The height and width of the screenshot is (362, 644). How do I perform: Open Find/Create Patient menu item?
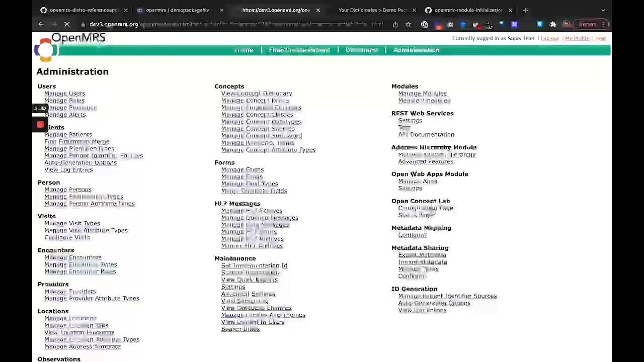click(299, 50)
